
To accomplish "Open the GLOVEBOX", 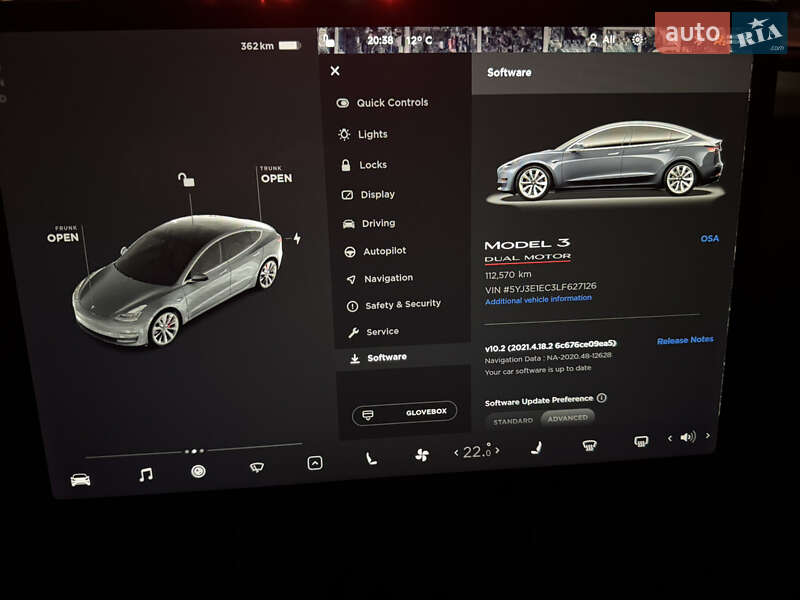I will point(403,411).
